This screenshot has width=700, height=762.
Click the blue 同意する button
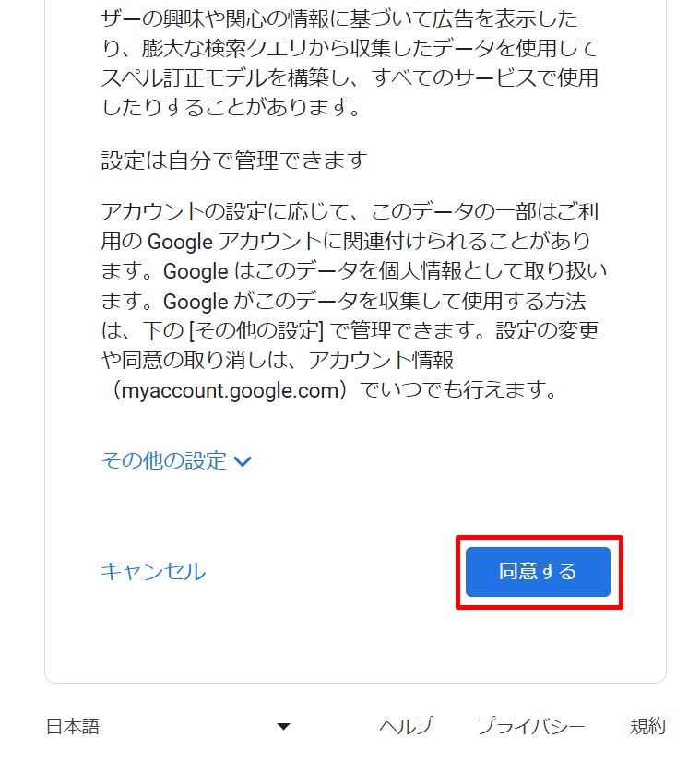[x=538, y=572]
